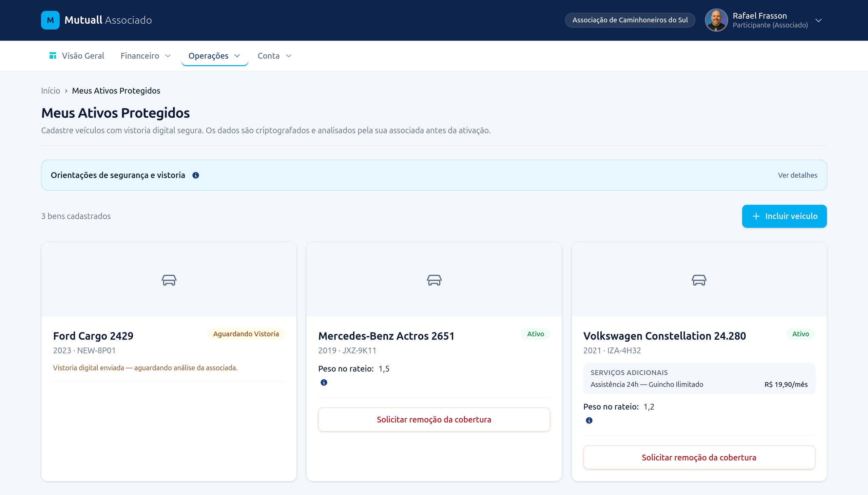Image resolution: width=868 pixels, height=495 pixels.
Task: Click the Mutuall M logo icon
Action: [50, 20]
